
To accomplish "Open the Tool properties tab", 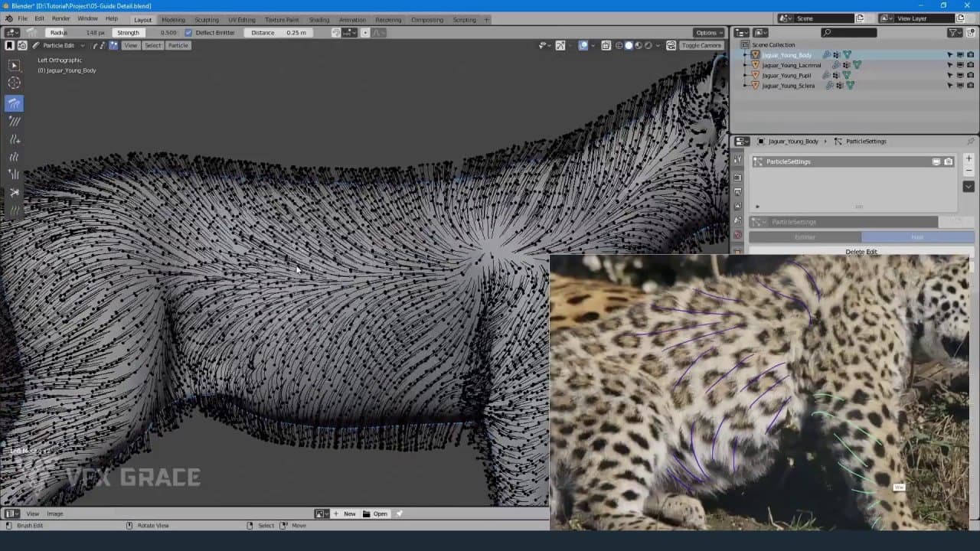I will pos(738,160).
